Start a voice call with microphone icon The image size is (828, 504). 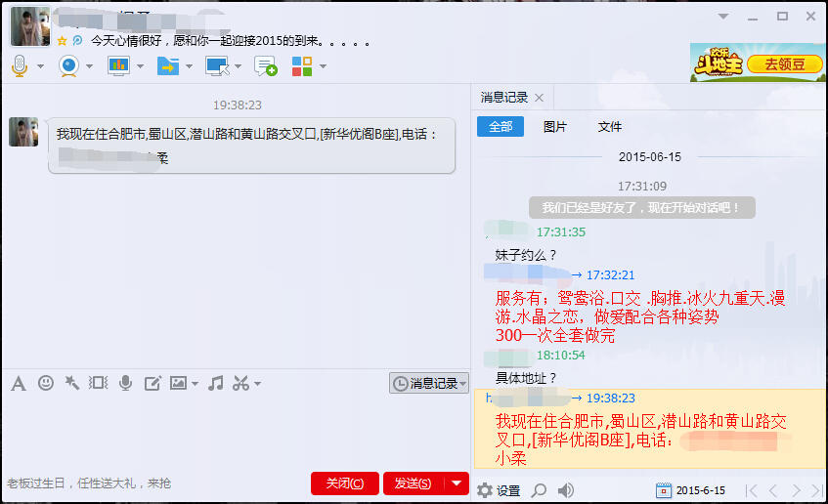(x=20, y=66)
